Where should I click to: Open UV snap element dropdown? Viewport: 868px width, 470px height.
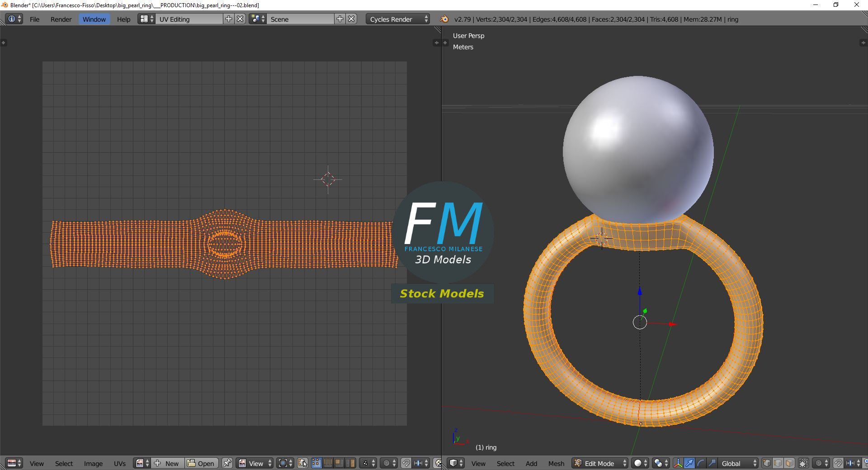tap(420, 463)
